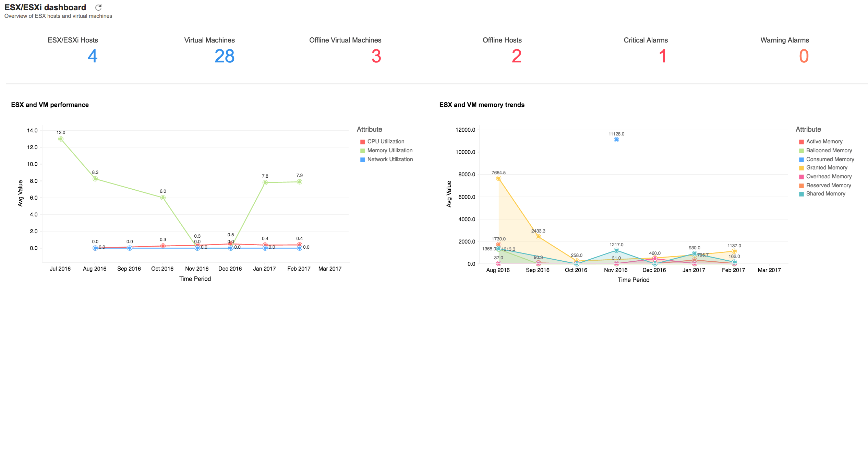
Task: Click the Granted Memory legend entry
Action: coord(826,168)
